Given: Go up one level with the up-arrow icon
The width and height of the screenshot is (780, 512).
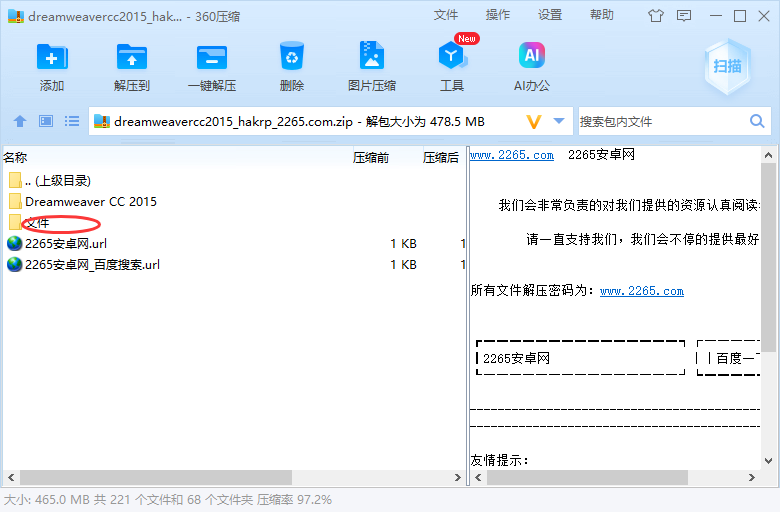Looking at the screenshot, I should click(x=20, y=121).
